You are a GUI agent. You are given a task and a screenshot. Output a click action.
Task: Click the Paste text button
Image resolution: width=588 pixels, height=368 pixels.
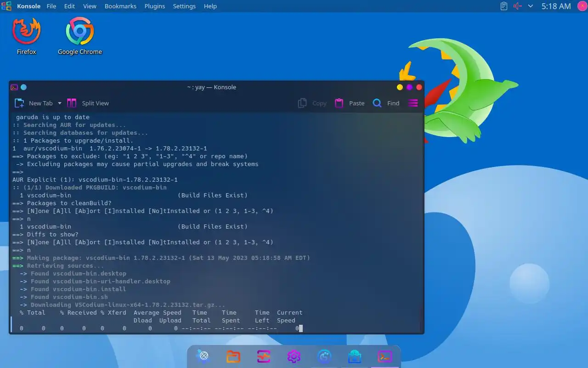click(x=356, y=103)
